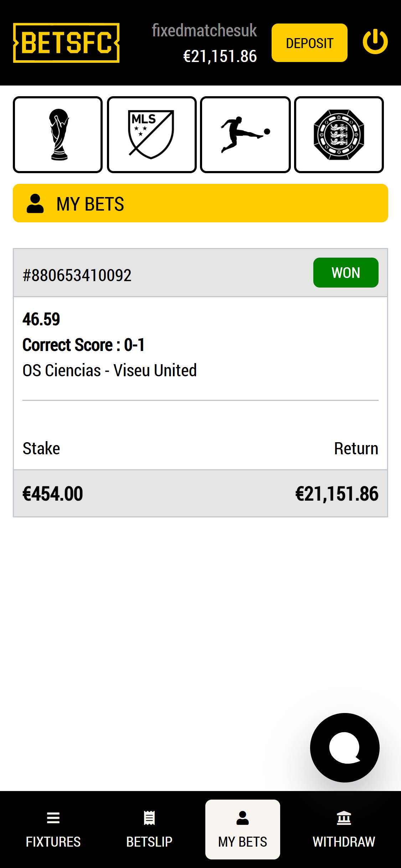Click the fixedmatchesuk username
The width and height of the screenshot is (401, 868).
[x=204, y=31]
